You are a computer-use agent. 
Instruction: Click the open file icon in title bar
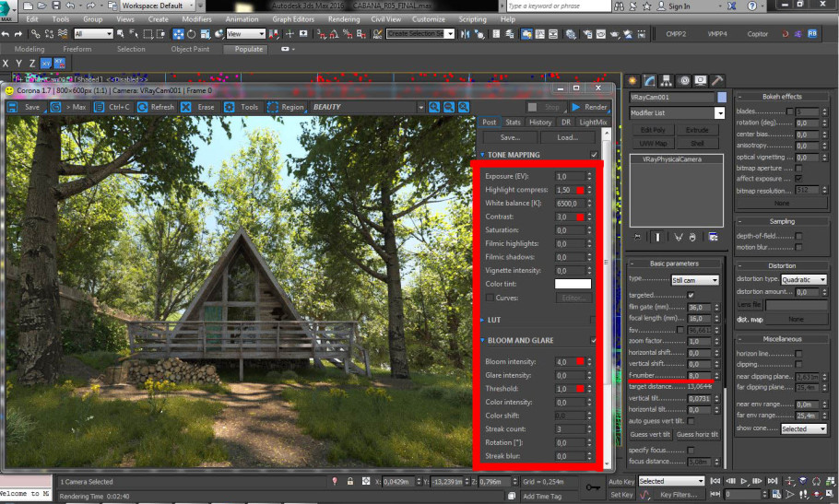coord(42,6)
